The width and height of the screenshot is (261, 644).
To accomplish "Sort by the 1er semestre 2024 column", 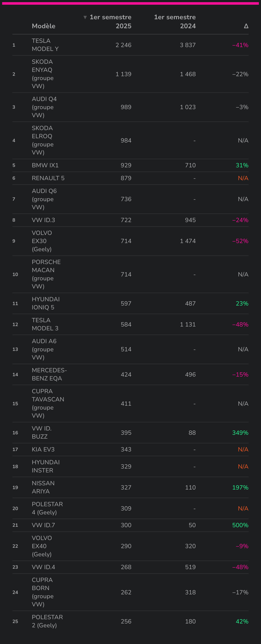I will pos(175,21).
